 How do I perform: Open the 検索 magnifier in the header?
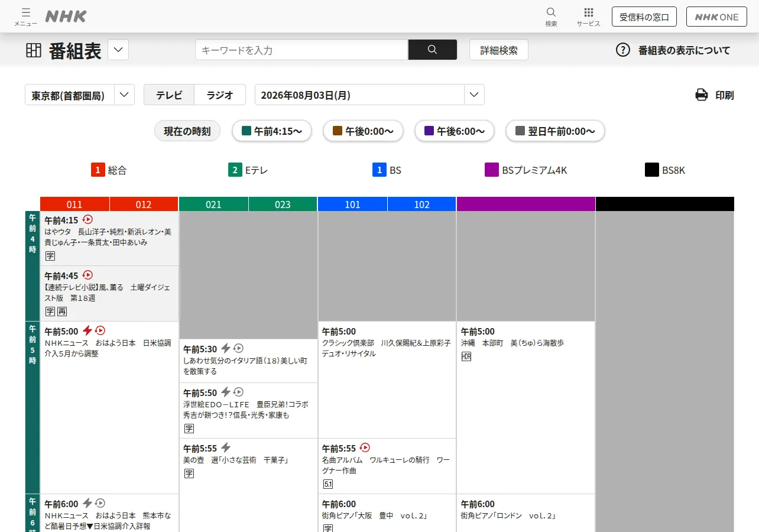551,17
